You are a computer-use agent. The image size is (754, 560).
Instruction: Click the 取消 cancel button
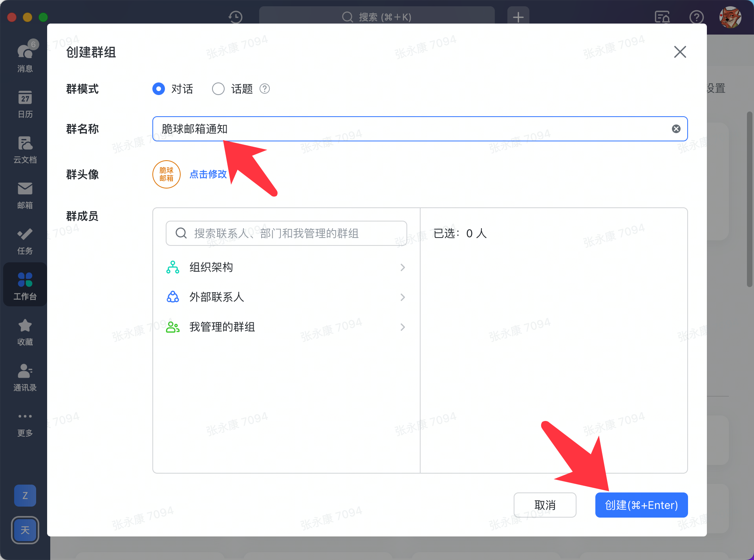(545, 505)
